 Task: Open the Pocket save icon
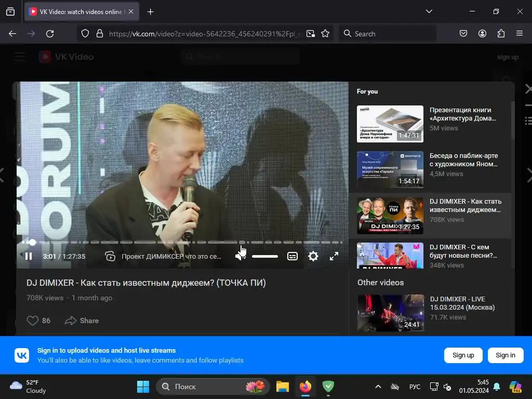tap(463, 33)
